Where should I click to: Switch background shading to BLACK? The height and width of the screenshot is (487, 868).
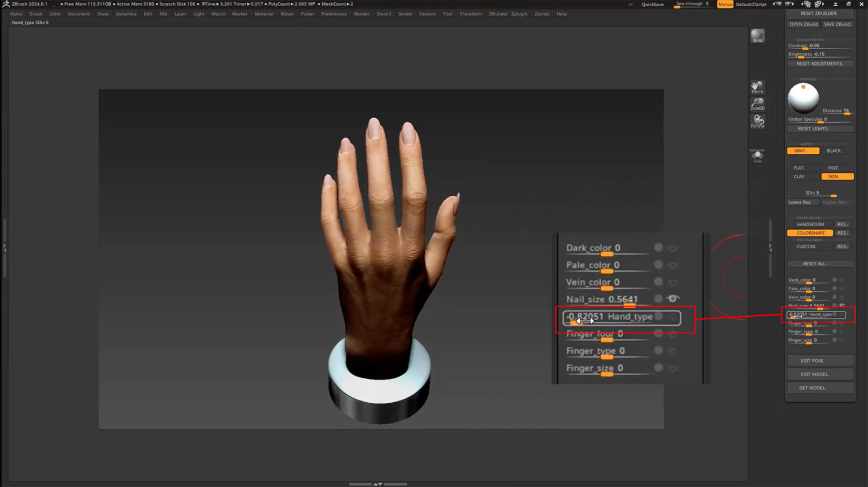[835, 150]
